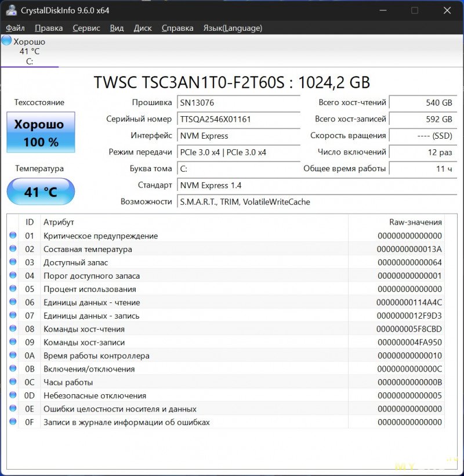Viewport: 464px width, 476px height.
Task: Click status orb for attribute 05
Action: tap(13, 289)
